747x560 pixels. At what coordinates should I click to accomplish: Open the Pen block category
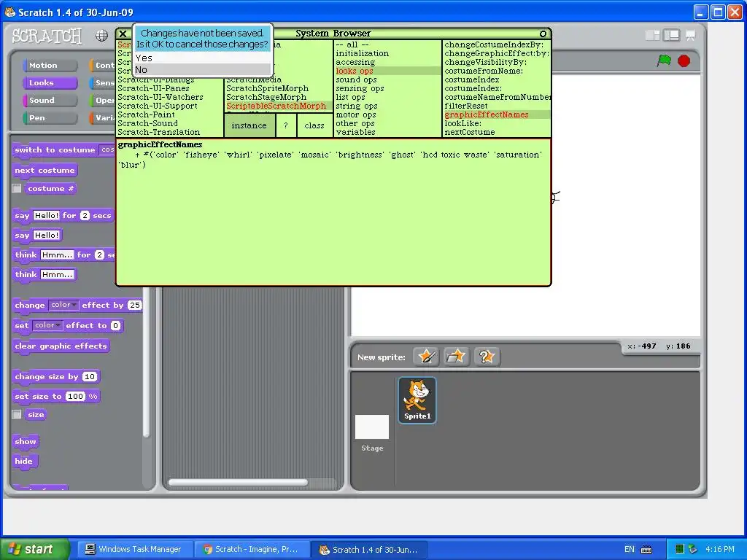point(50,118)
